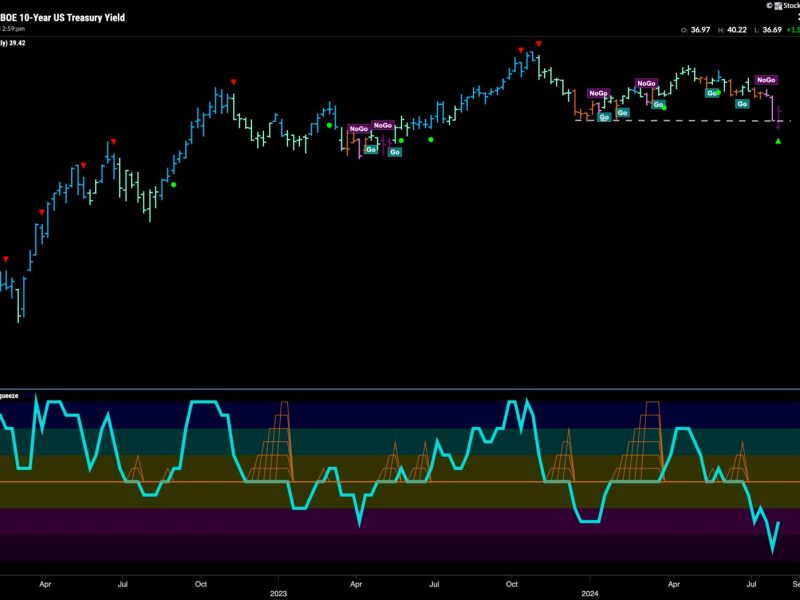Click the 2:59pm timestamp under the title
The image size is (800, 600).
coord(13,29)
